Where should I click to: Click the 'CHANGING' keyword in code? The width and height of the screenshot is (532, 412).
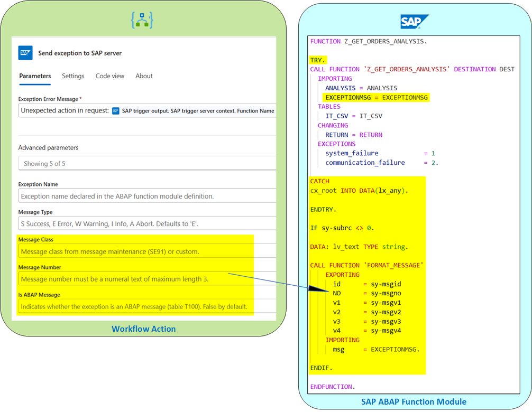333,125
